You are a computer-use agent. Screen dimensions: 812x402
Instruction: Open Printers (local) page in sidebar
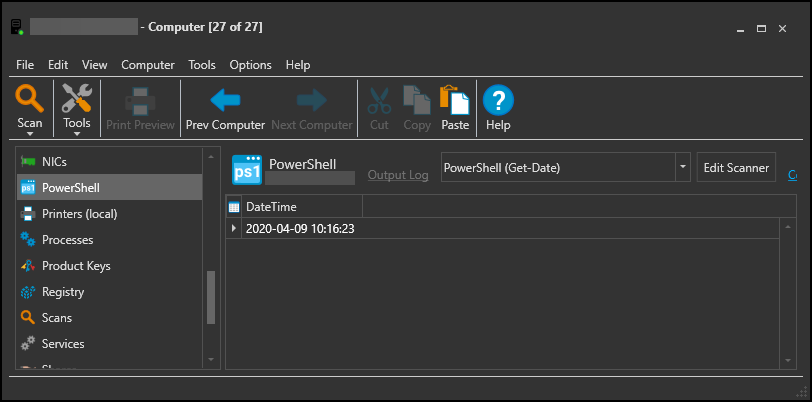point(76,213)
